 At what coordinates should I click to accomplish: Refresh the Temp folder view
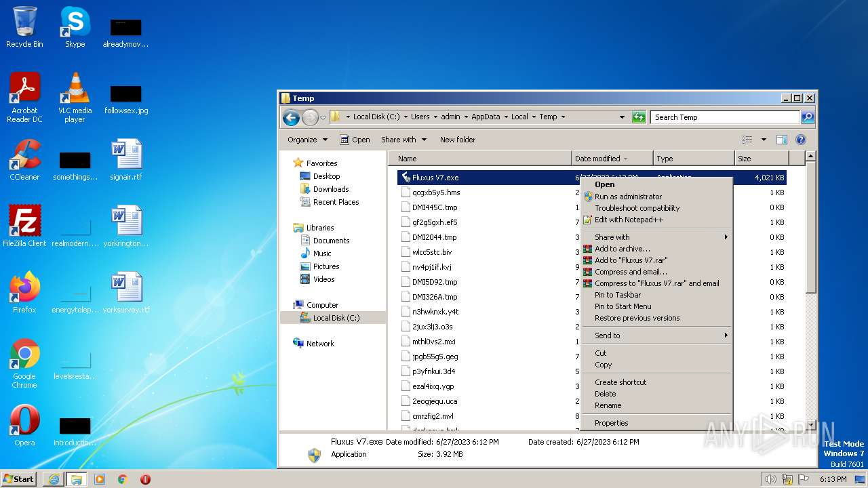point(639,117)
